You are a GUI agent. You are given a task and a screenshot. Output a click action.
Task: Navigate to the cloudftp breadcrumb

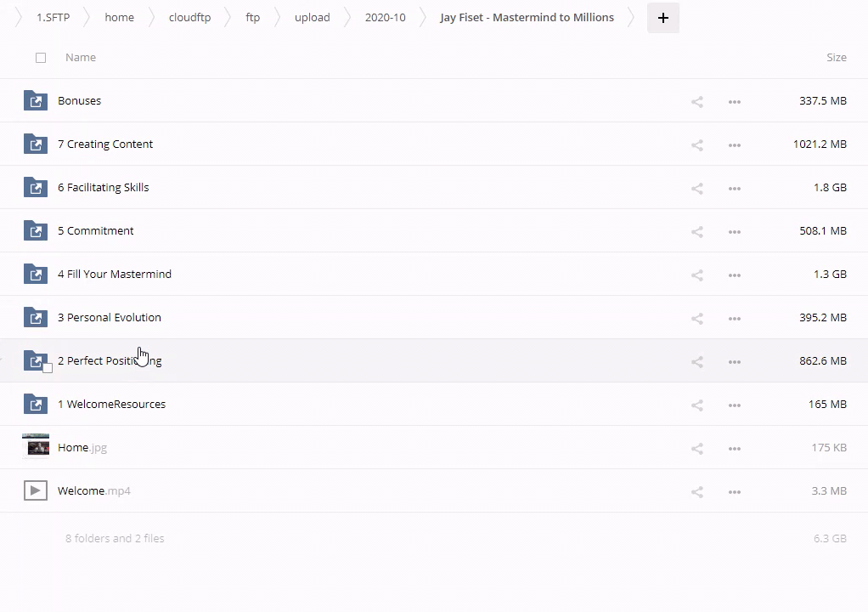click(189, 18)
